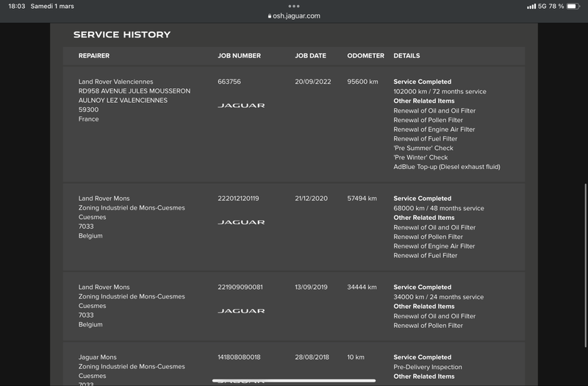Viewport: 588px width, 386px height.
Task: Select Renewal of Fuel Filter in 663756 row
Action: tap(426, 139)
